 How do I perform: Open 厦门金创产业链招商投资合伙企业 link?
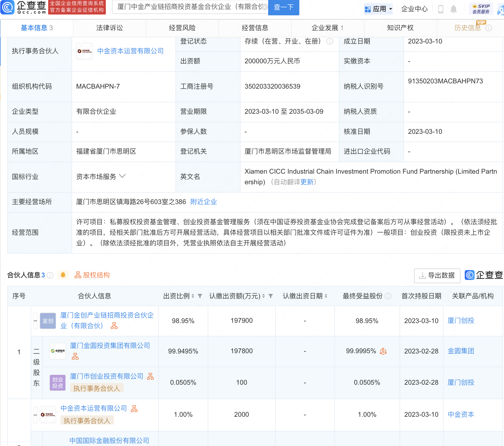click(107, 320)
